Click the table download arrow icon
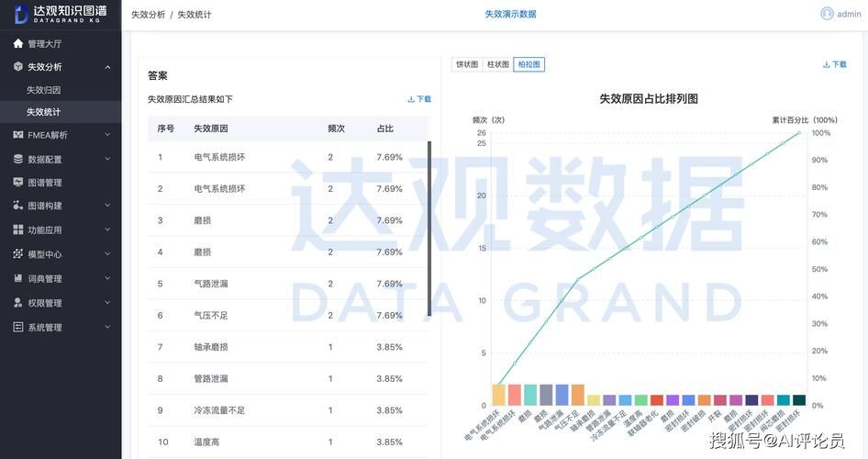The width and height of the screenshot is (868, 459). tap(411, 99)
